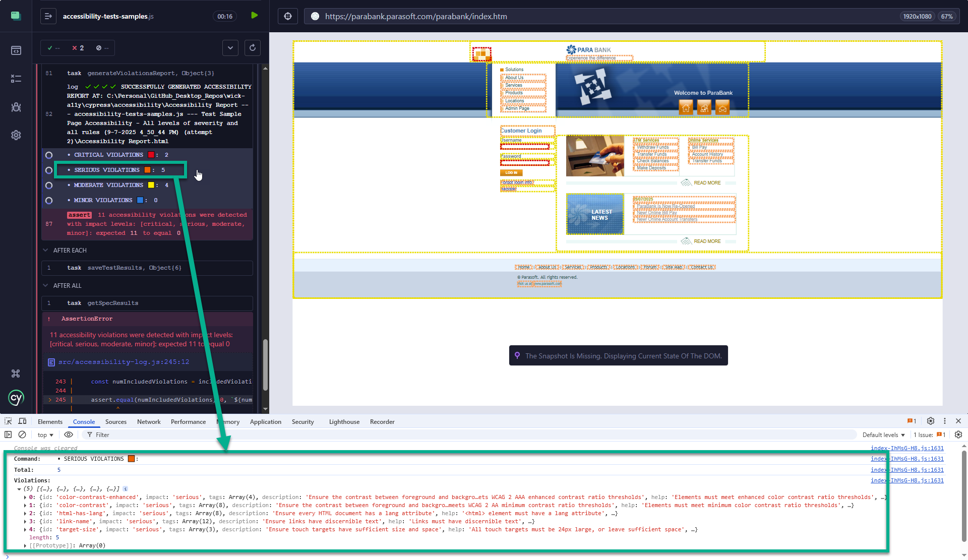Open Cypress settings gear in sidebar
968x560 pixels.
16,135
